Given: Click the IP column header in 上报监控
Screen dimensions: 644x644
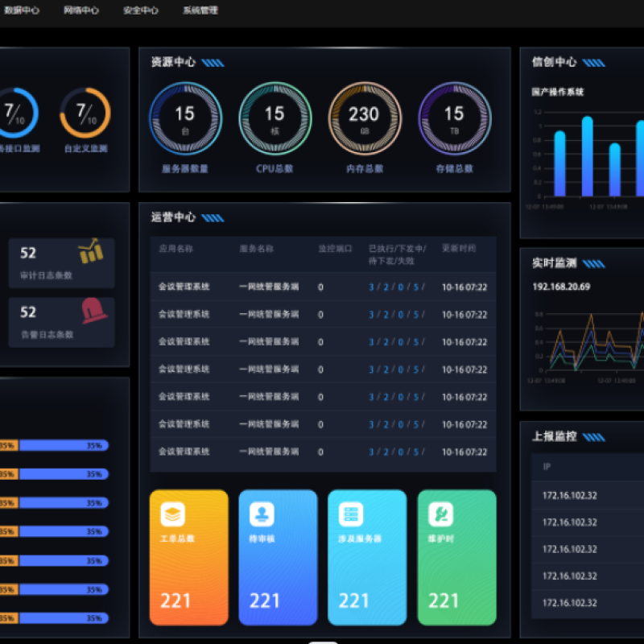Looking at the screenshot, I should click(x=547, y=467).
